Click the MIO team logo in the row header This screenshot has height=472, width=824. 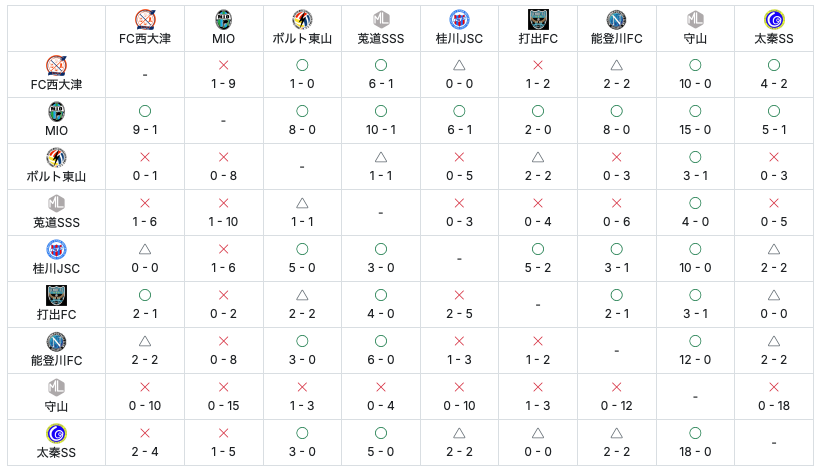pyautogui.click(x=57, y=111)
